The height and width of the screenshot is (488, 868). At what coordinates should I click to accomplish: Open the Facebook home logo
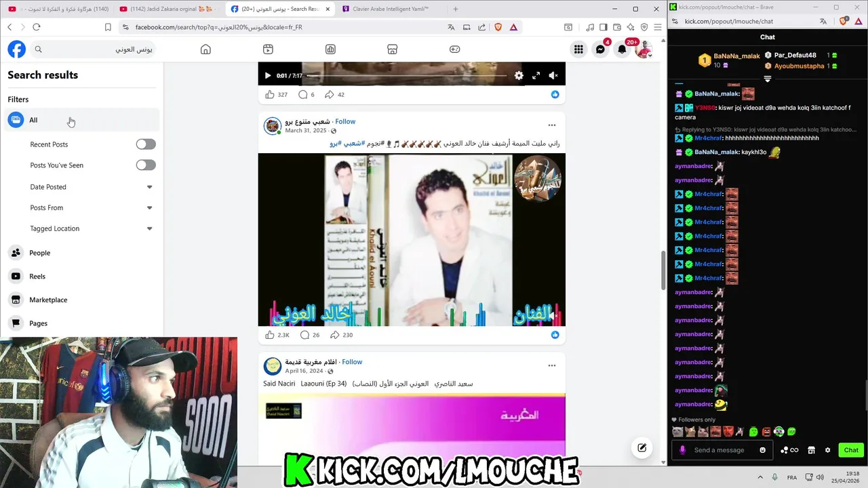pos(16,49)
